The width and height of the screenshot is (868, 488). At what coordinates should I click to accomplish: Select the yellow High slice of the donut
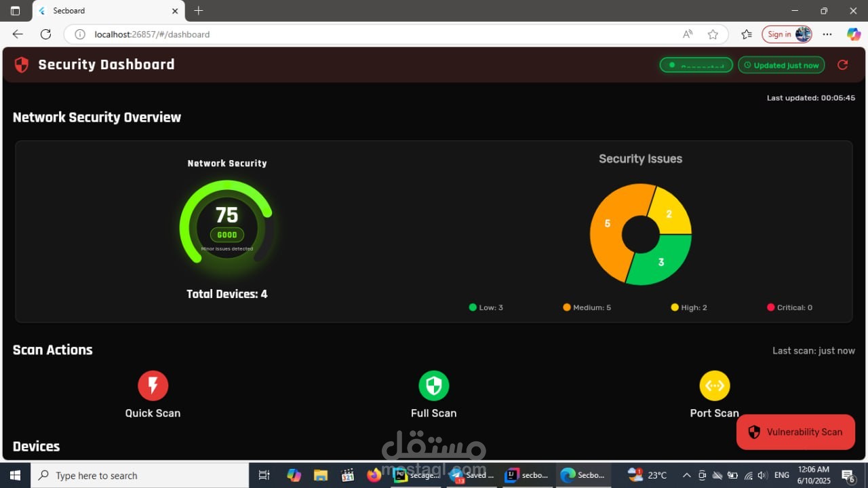tap(669, 214)
